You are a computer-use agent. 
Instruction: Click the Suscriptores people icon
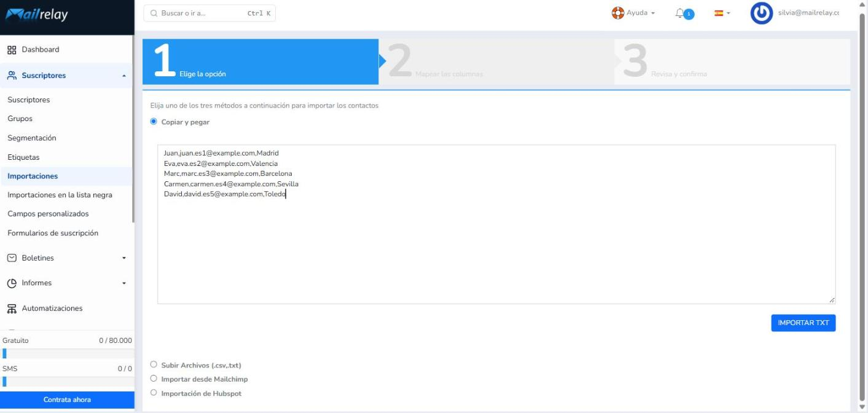tap(12, 76)
